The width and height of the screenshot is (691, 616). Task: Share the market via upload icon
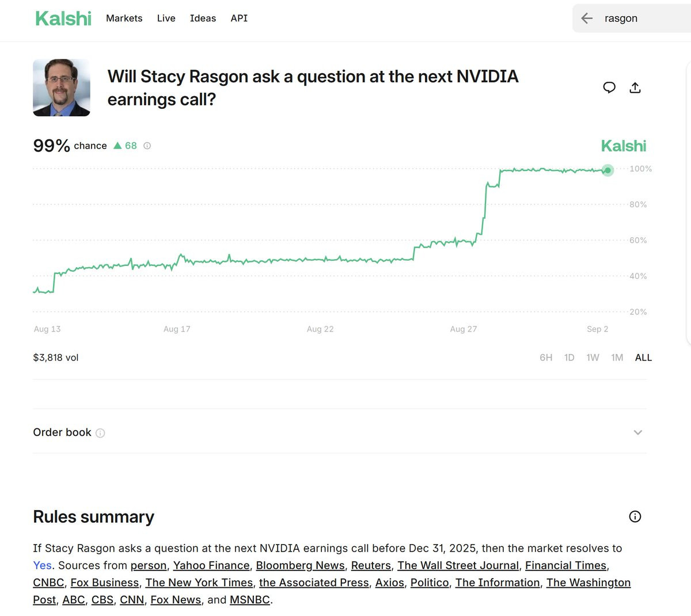pos(635,88)
